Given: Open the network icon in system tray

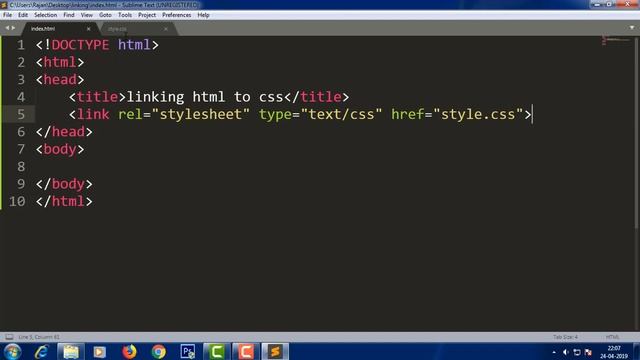Looking at the screenshot, I should point(577,352).
